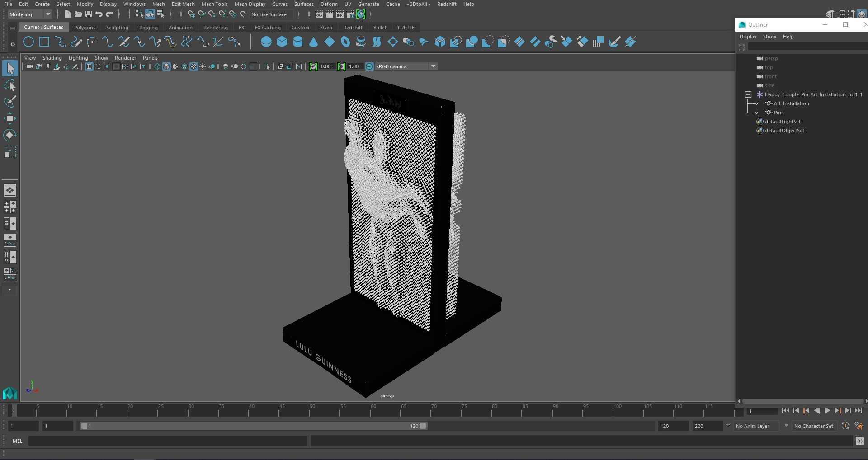Open animation preferences icon beside character set

pyautogui.click(x=859, y=426)
